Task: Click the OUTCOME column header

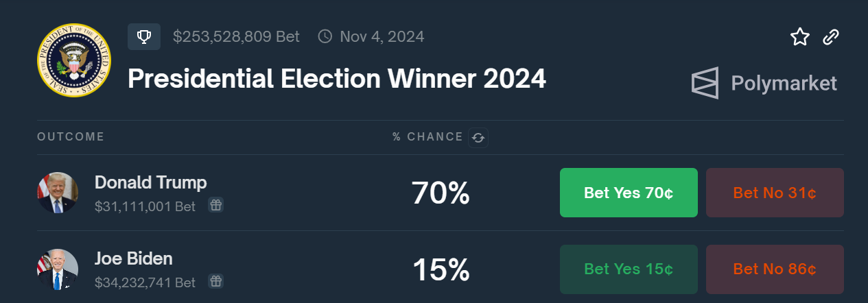Action: click(71, 136)
